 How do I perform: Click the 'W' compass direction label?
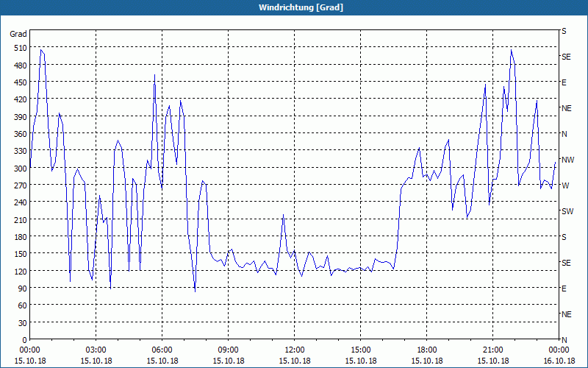click(x=565, y=185)
